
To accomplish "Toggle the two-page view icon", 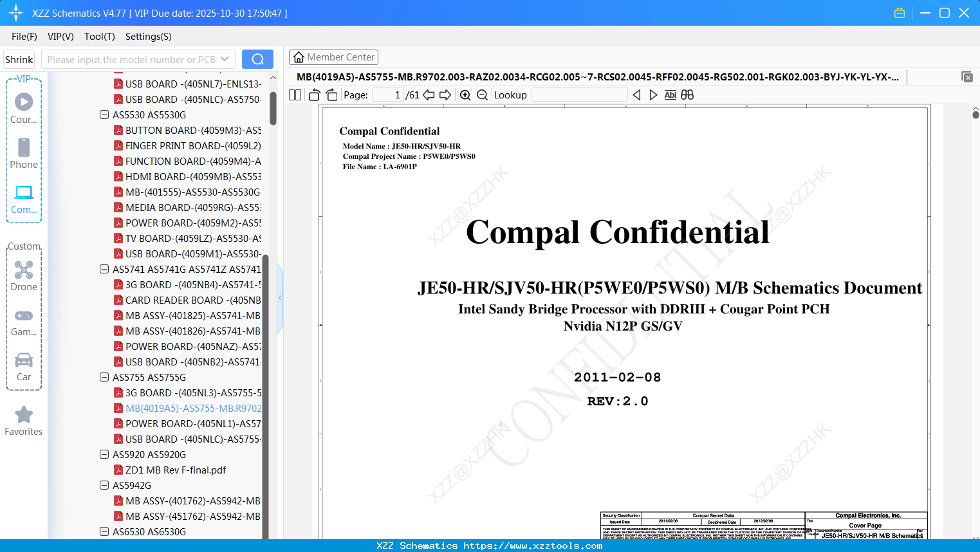I will coord(295,95).
